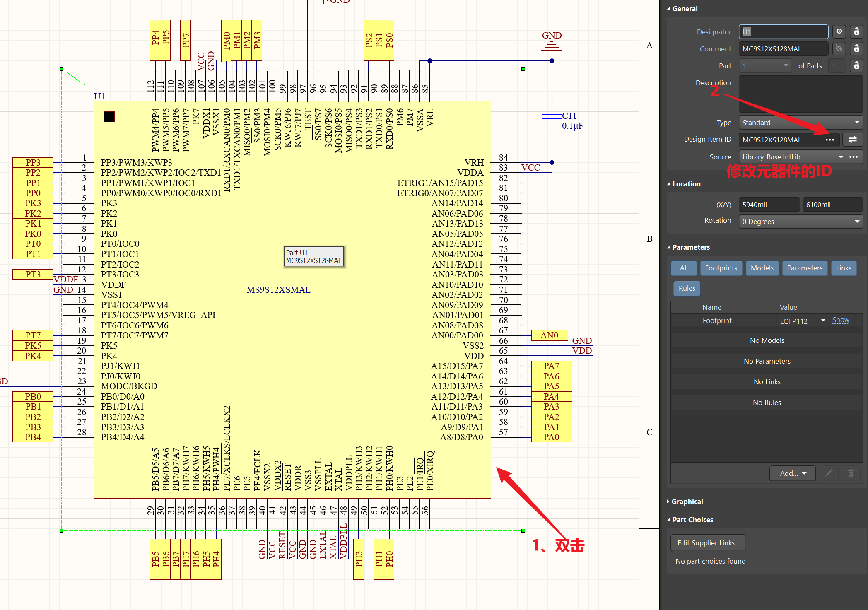The width and height of the screenshot is (868, 610).
Task: Click the Comment lock icon
Action: (x=856, y=48)
